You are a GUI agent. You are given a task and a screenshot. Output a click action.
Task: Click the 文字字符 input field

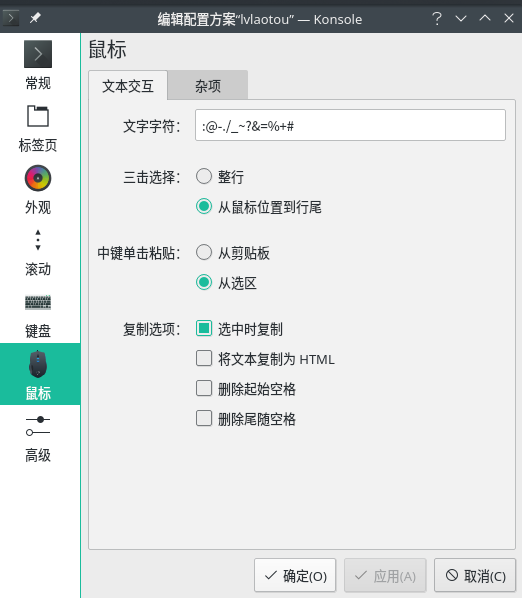pyautogui.click(x=350, y=125)
